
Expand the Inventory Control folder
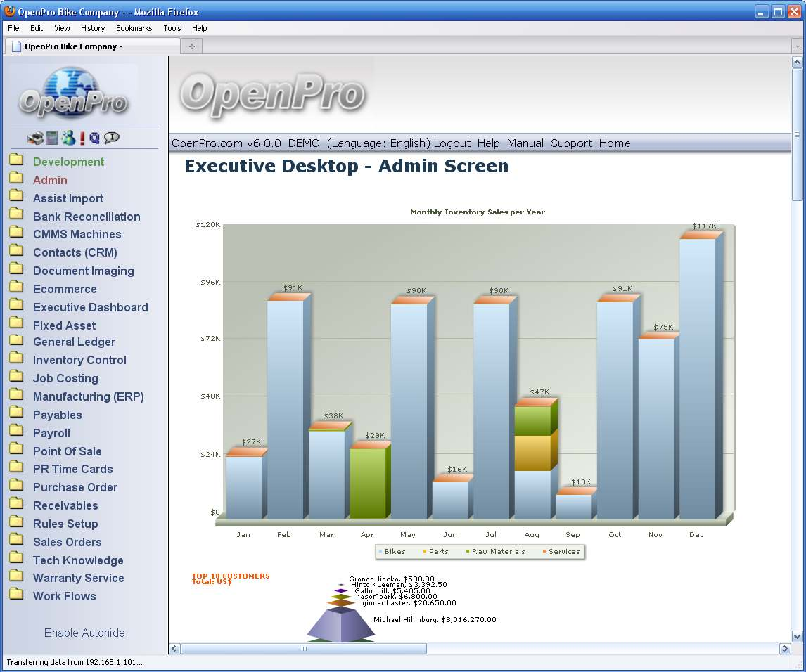[79, 360]
